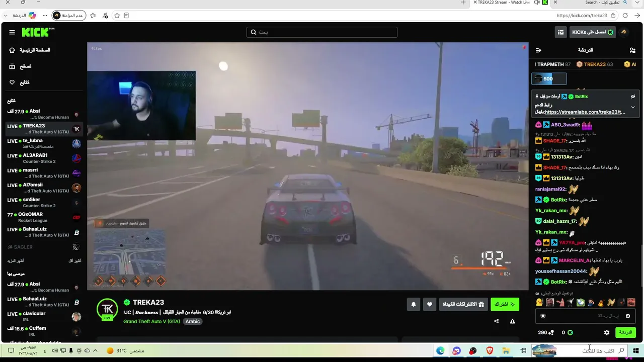
Task: Click the TREKA23 channel avatar
Action: [107, 309]
